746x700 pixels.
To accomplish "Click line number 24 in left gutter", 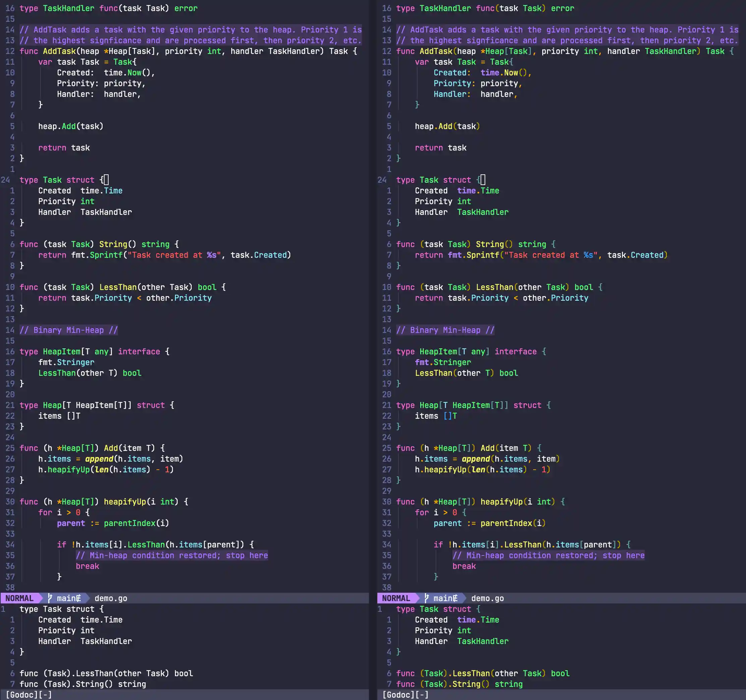I will 5,180.
